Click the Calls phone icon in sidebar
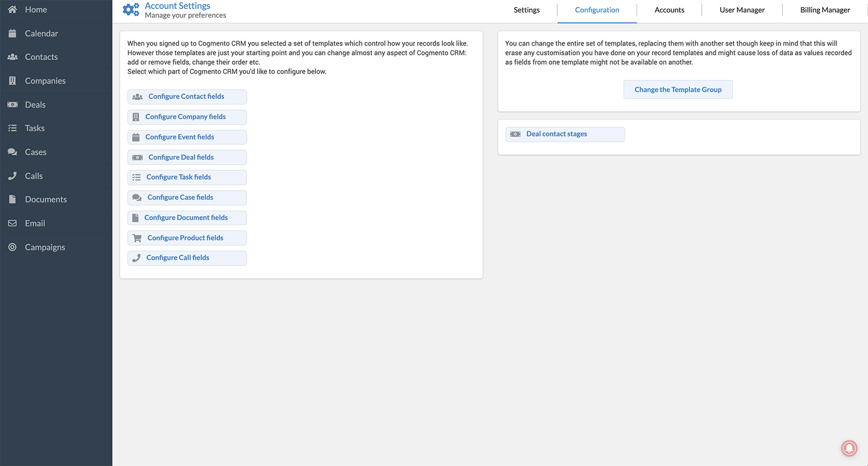The image size is (868, 466). coord(12,176)
